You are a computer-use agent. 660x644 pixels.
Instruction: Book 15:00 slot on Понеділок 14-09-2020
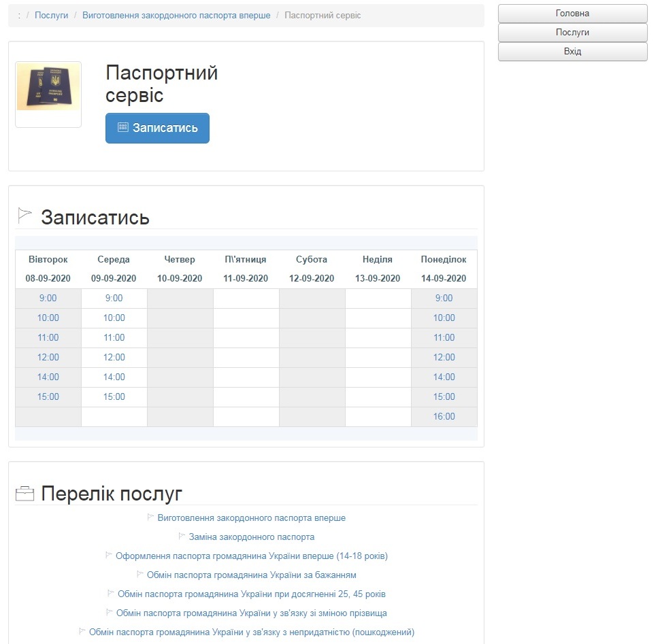tap(444, 397)
